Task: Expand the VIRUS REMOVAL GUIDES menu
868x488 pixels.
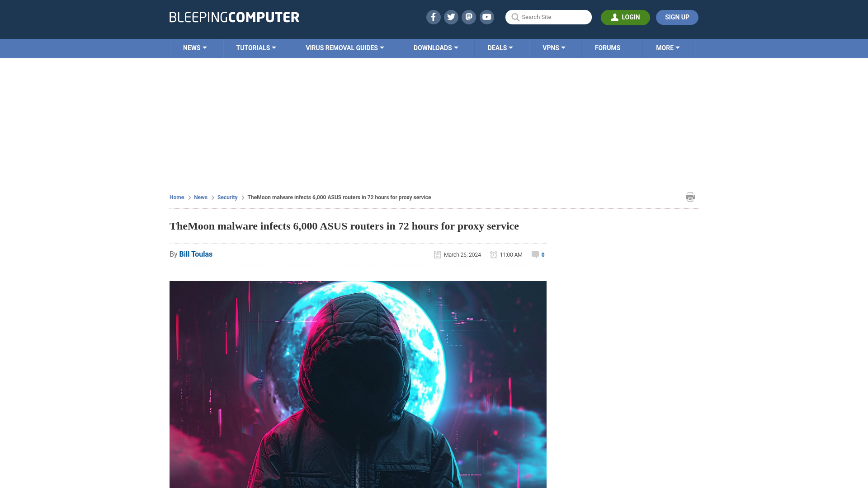Action: [x=344, y=47]
